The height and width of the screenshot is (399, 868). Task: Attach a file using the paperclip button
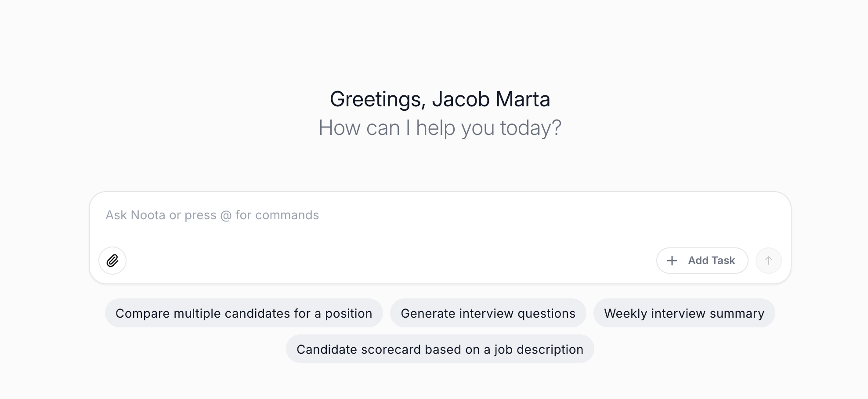click(x=112, y=261)
